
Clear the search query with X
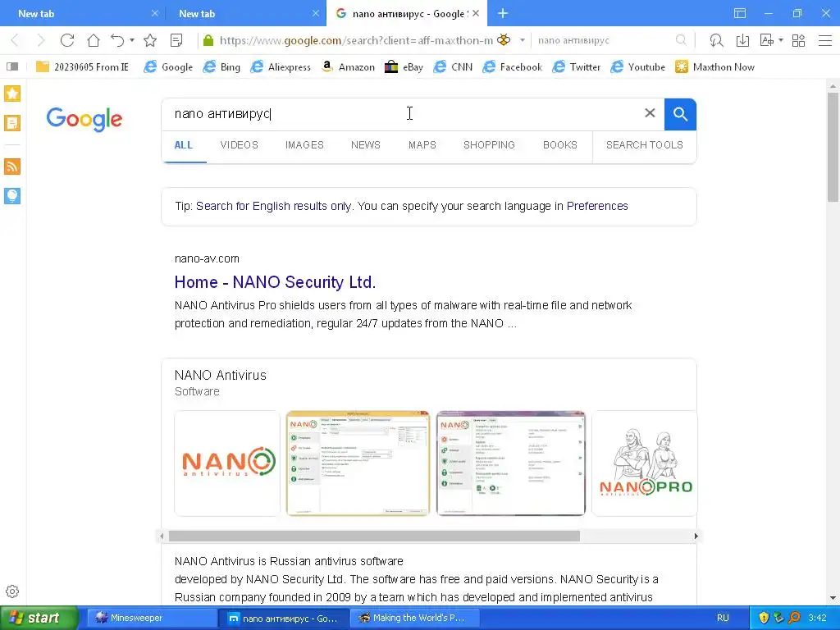650,113
